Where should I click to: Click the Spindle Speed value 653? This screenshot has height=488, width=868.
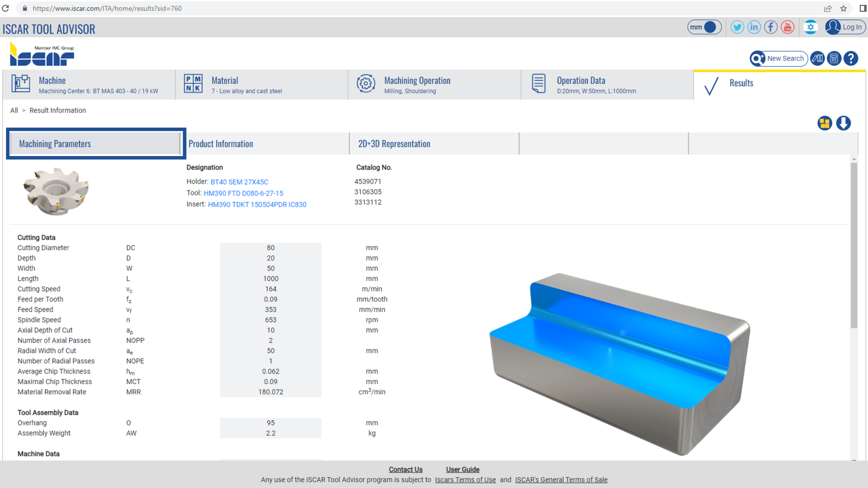pyautogui.click(x=270, y=320)
